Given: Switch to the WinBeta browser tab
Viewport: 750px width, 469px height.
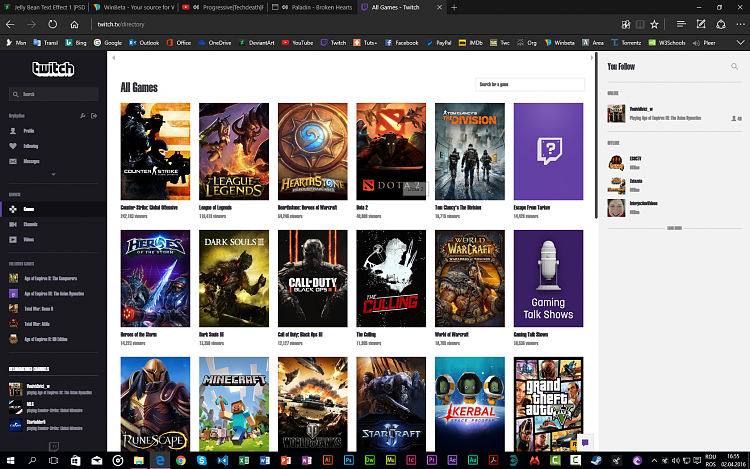Looking at the screenshot, I should coord(134,7).
